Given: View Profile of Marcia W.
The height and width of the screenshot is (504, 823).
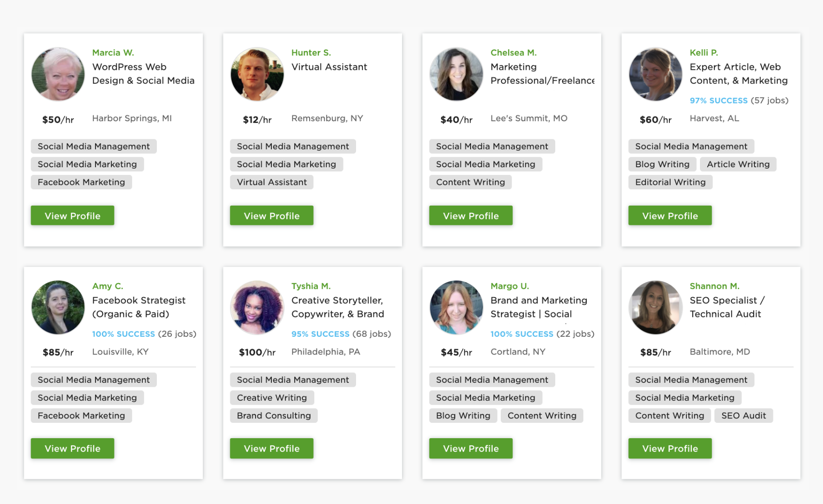Looking at the screenshot, I should (x=73, y=215).
